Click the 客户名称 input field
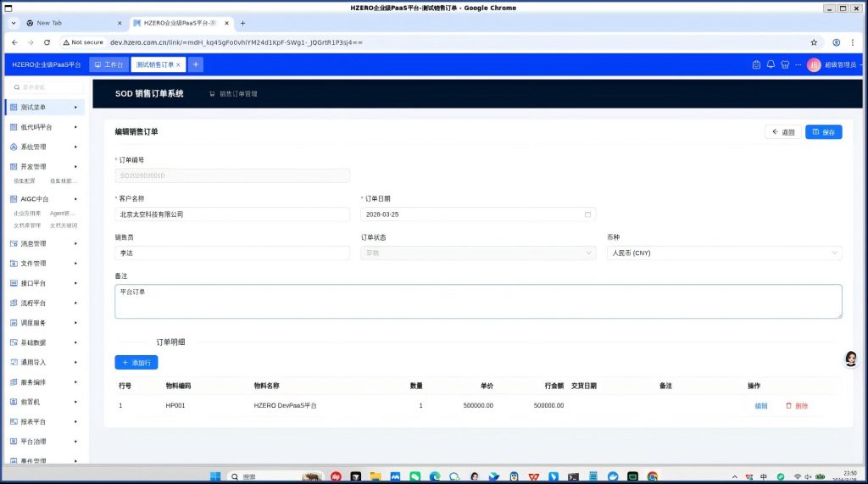Viewport: 868px width, 484px height. click(x=231, y=214)
